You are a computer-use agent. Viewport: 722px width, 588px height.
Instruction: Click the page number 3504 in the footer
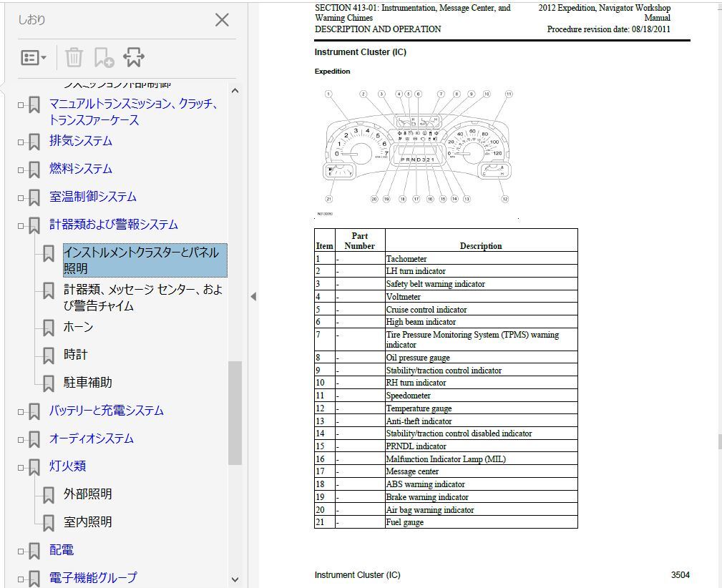coord(680,574)
